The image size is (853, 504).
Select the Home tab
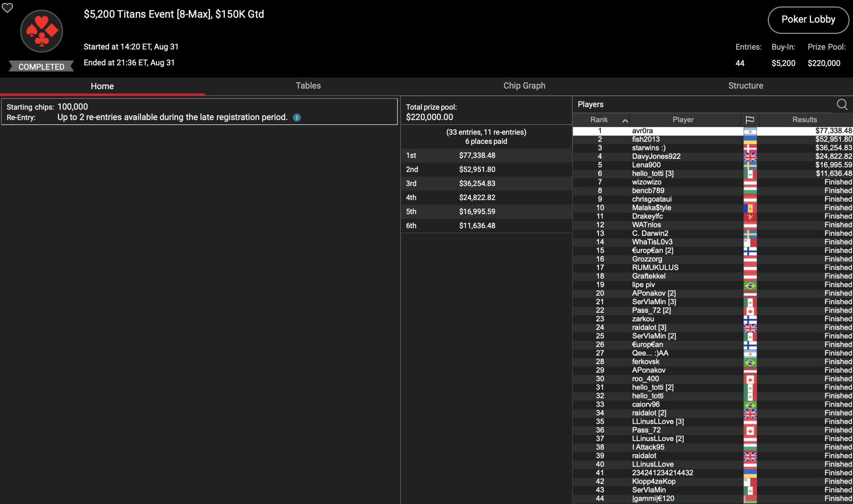tap(102, 86)
